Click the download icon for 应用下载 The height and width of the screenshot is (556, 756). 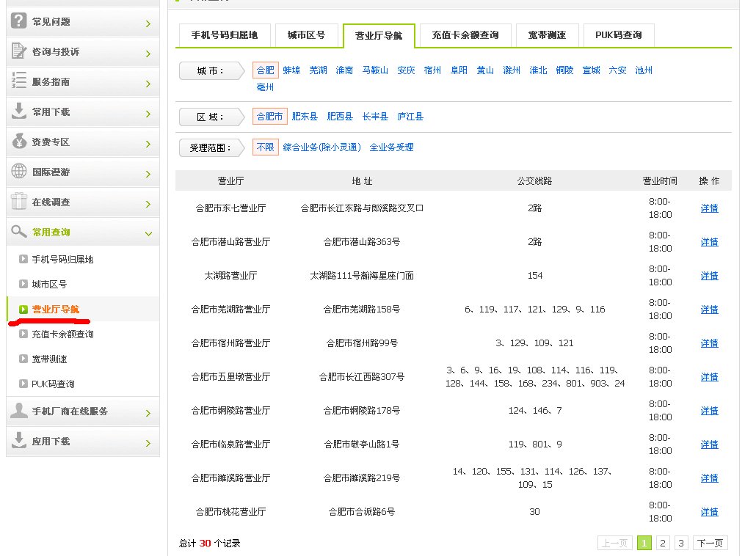tap(19, 440)
